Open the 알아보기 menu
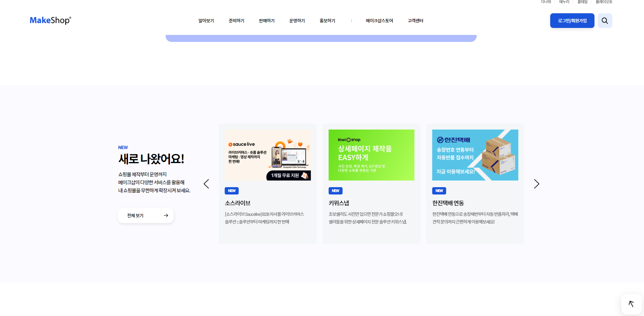This screenshot has height=316, width=644. [x=206, y=21]
